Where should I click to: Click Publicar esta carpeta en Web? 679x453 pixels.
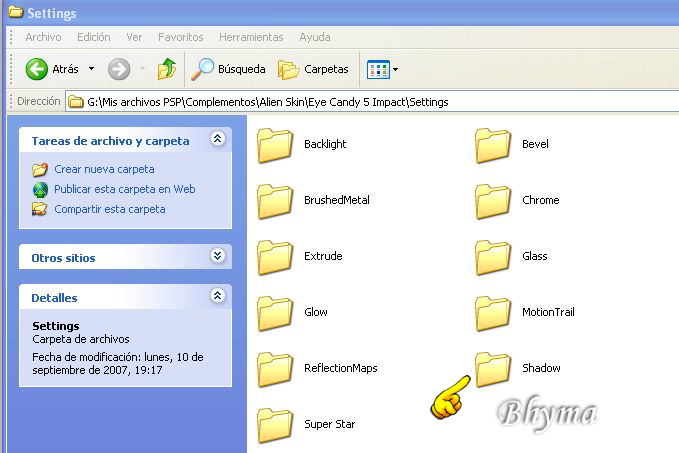point(124,189)
